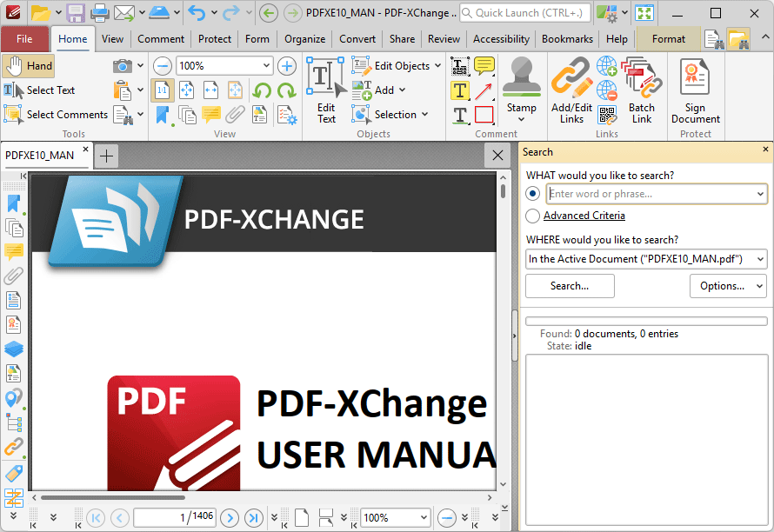Select the Sticky Note comment tool
Screen dimensions: 774x532
484,66
